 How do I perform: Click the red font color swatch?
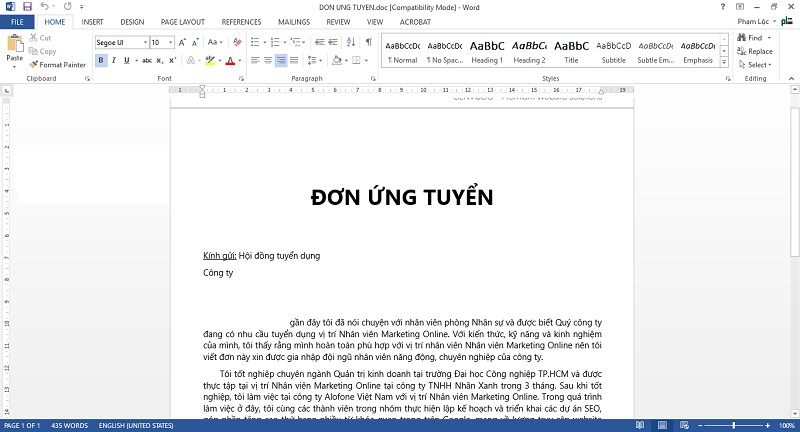(229, 61)
